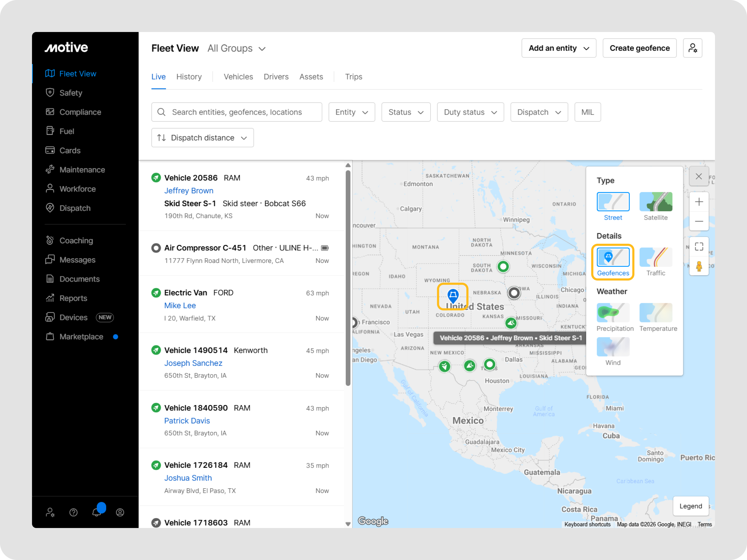Open Maintenance in the sidebar menu
The width and height of the screenshot is (747, 560).
(x=82, y=170)
